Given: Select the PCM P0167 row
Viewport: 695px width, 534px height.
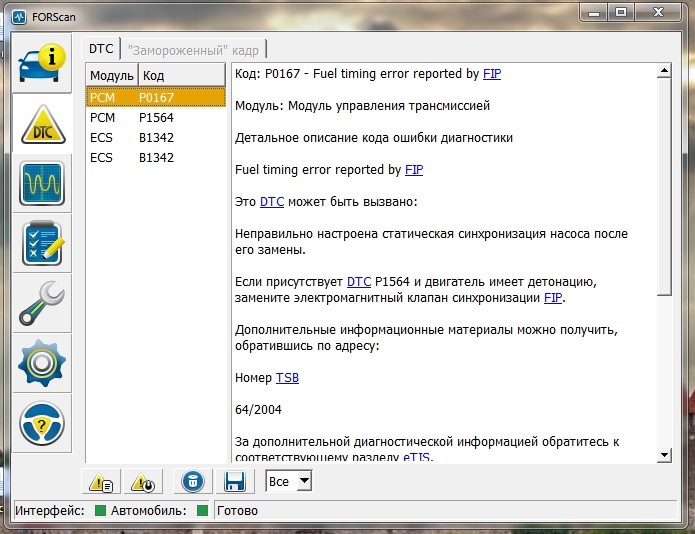Looking at the screenshot, I should tap(156, 97).
